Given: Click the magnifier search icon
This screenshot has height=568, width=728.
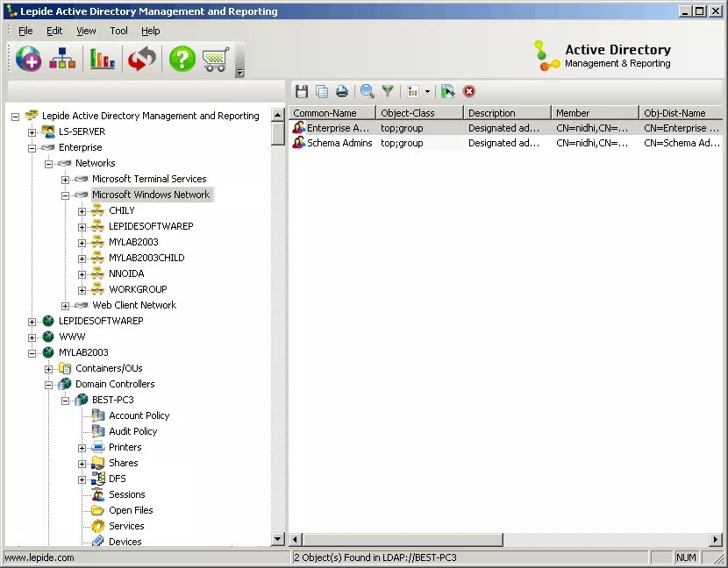Looking at the screenshot, I should 368,91.
